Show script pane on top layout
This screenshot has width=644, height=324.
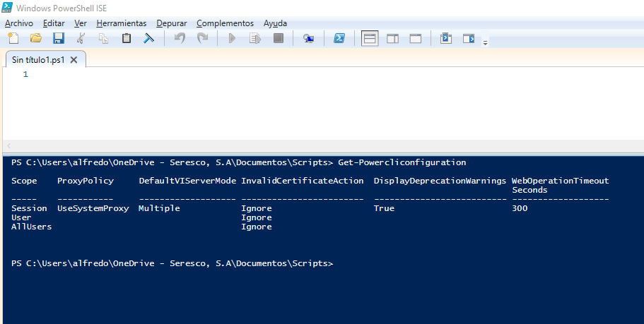pos(370,39)
